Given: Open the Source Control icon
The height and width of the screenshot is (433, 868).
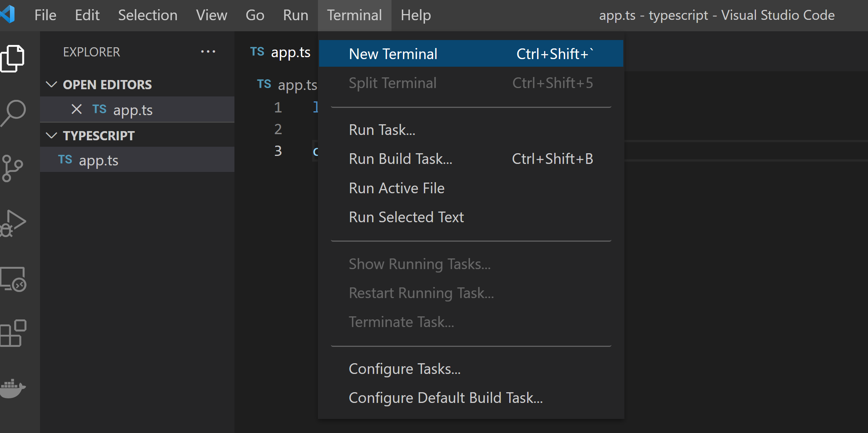Looking at the screenshot, I should click(12, 168).
